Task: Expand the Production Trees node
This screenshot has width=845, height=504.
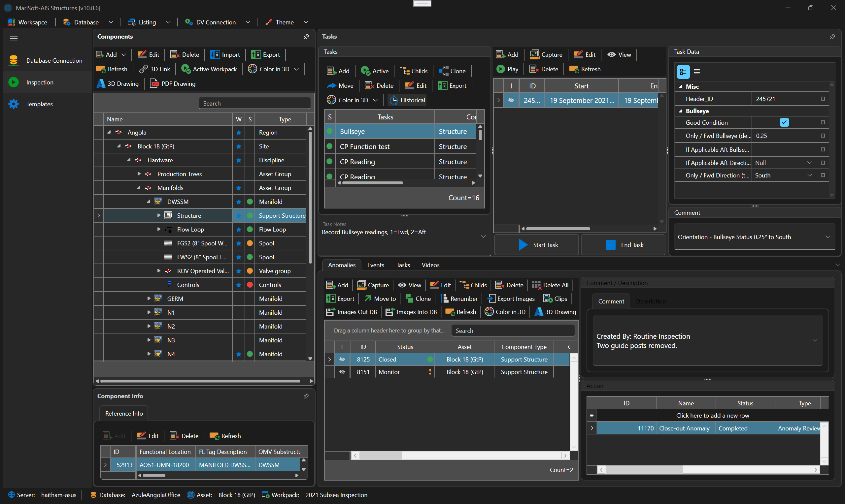Action: pyautogui.click(x=139, y=174)
